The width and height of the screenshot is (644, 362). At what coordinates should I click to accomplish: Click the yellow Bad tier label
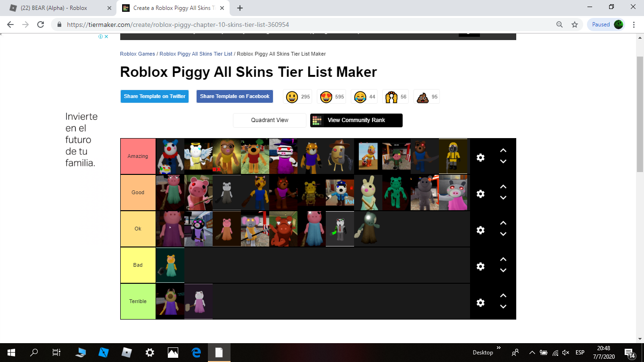(138, 265)
